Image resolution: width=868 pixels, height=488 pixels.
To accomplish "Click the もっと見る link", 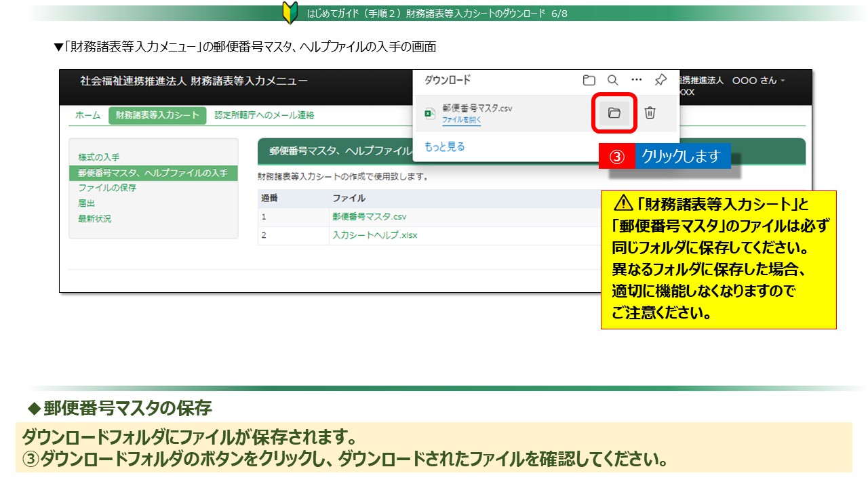I will point(444,146).
